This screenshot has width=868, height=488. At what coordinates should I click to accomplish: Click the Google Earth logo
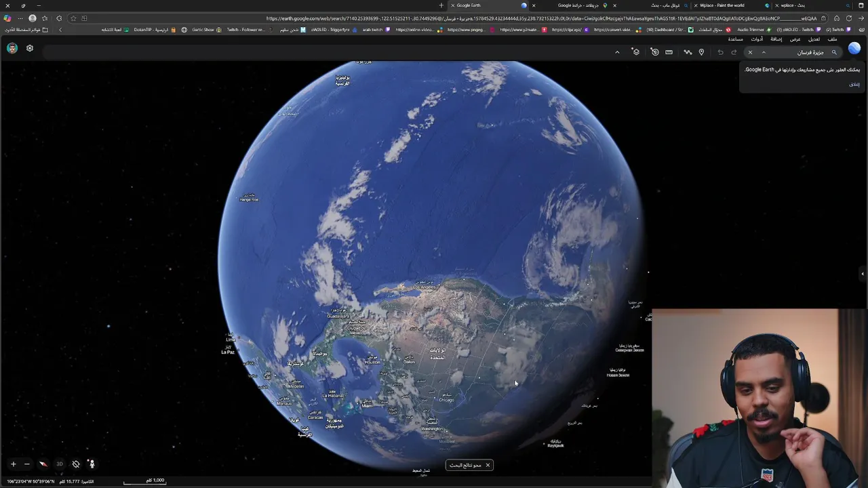[x=854, y=48]
